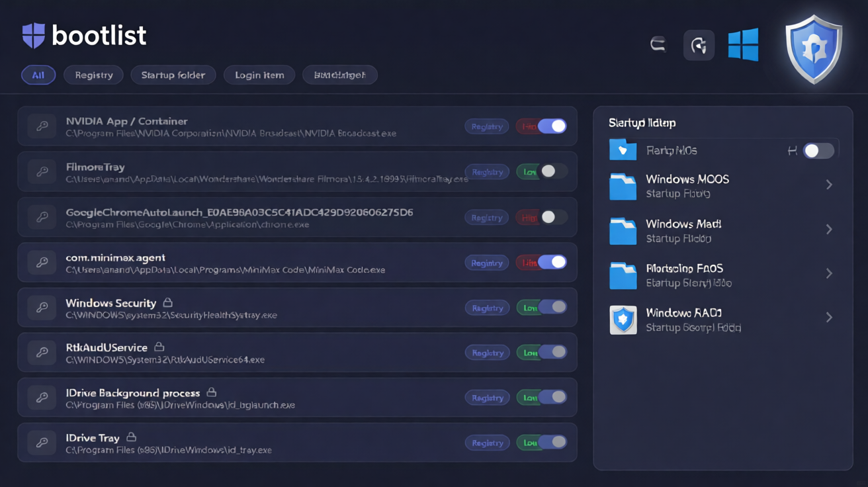Click the folder icon for Windows Madi
Image resolution: width=868 pixels, height=487 pixels.
(x=623, y=231)
